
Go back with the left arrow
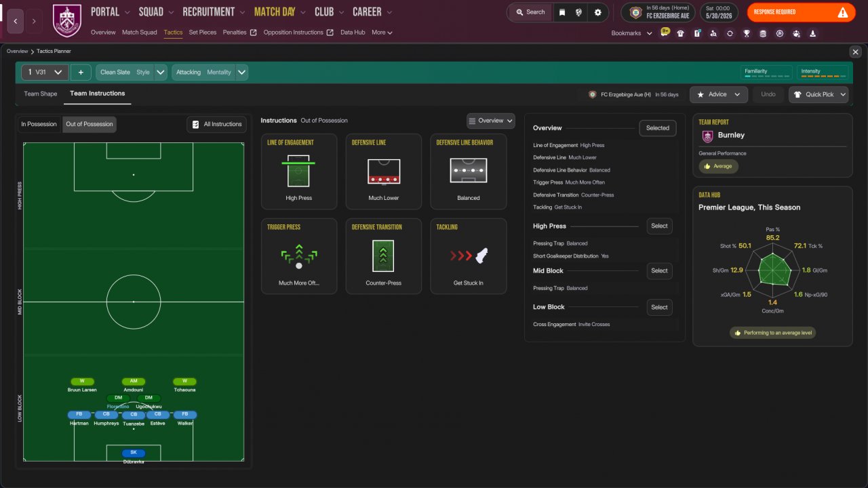(x=16, y=21)
